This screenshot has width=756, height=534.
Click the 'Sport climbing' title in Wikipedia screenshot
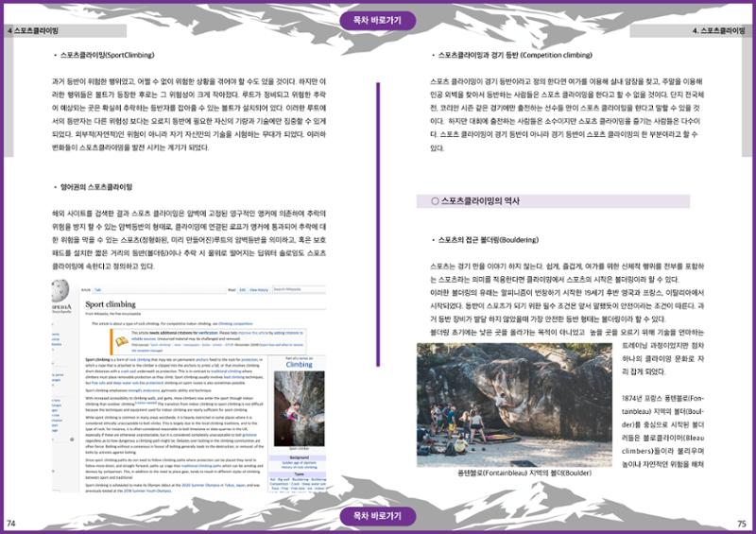click(x=111, y=304)
